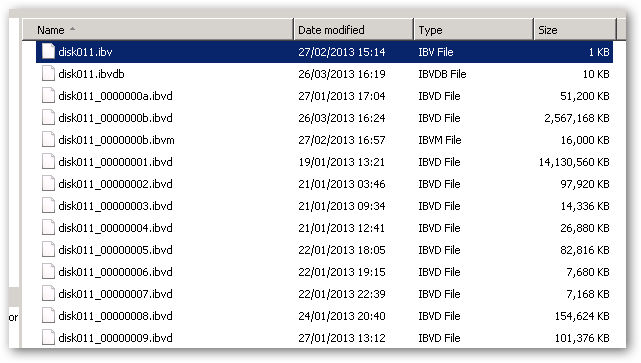Select the file name disk011_00000003.ibvd
This screenshot has height=363, width=641.
(x=116, y=206)
